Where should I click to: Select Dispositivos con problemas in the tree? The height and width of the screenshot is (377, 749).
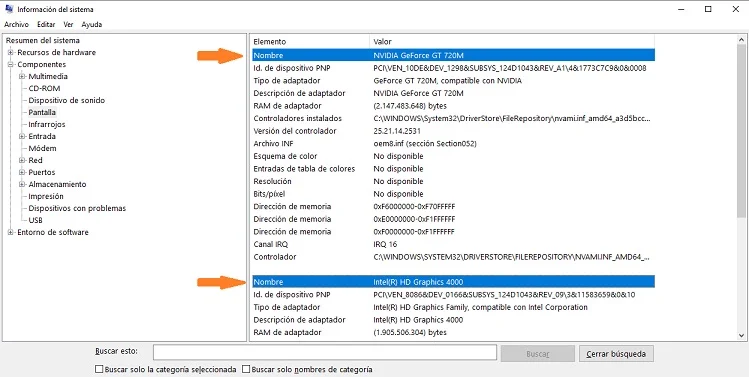coord(77,208)
